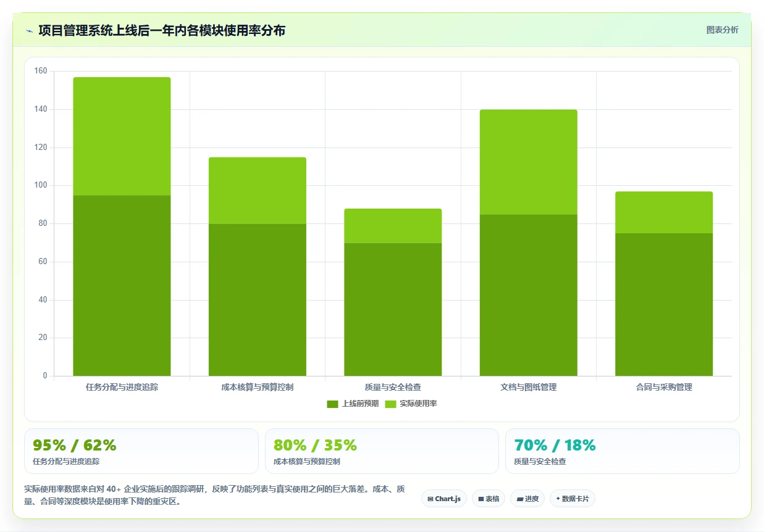Click the light green 实际使用率 legend swatch
Viewport: 764px width, 532px height.
click(390, 404)
